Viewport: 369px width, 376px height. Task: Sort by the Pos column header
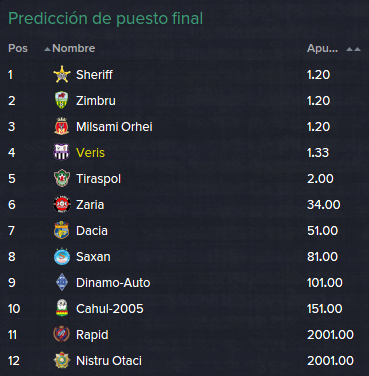pos(18,48)
